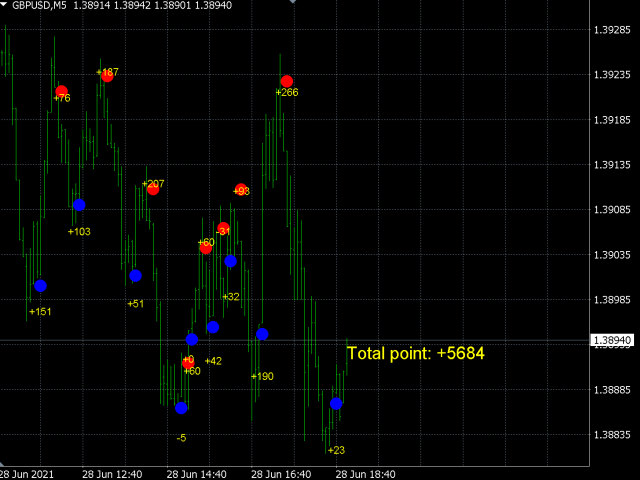Screen dimensions: 640x480
Task: Click the one-click trading triangle beside GBPUSD,M5
Action: (x=4, y=5)
